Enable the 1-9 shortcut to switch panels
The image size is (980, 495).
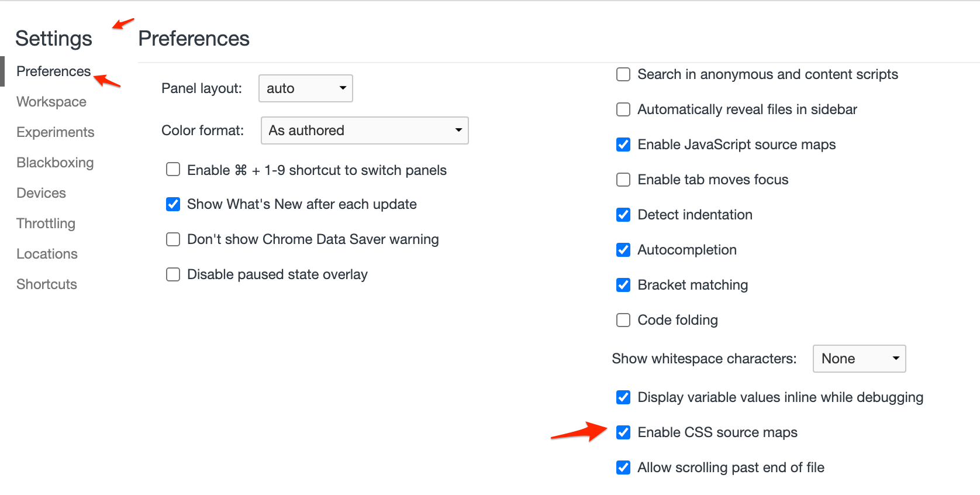point(173,170)
